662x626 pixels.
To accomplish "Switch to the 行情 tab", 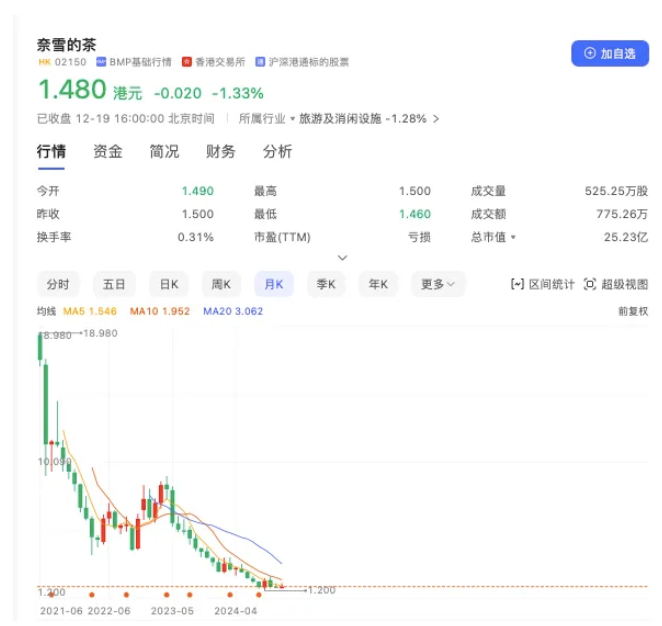I will click(x=51, y=152).
